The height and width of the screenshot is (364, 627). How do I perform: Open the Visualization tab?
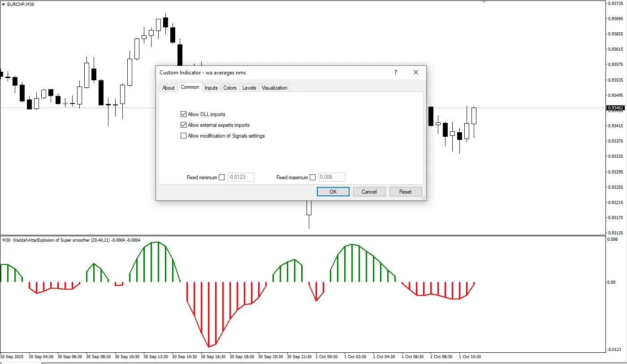pos(274,88)
